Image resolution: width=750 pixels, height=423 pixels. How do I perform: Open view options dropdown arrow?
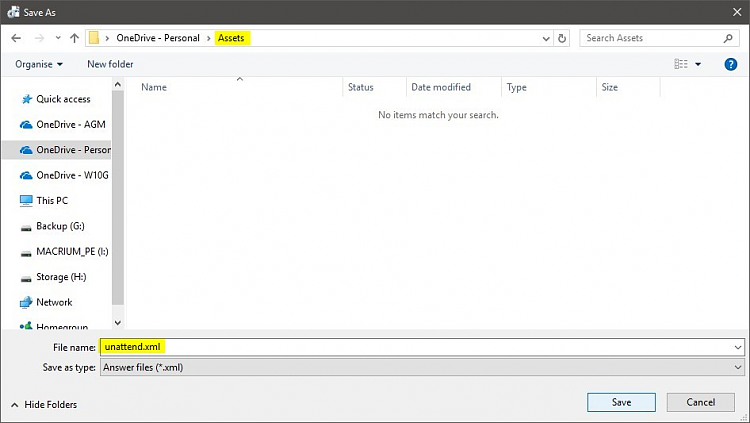click(x=698, y=64)
